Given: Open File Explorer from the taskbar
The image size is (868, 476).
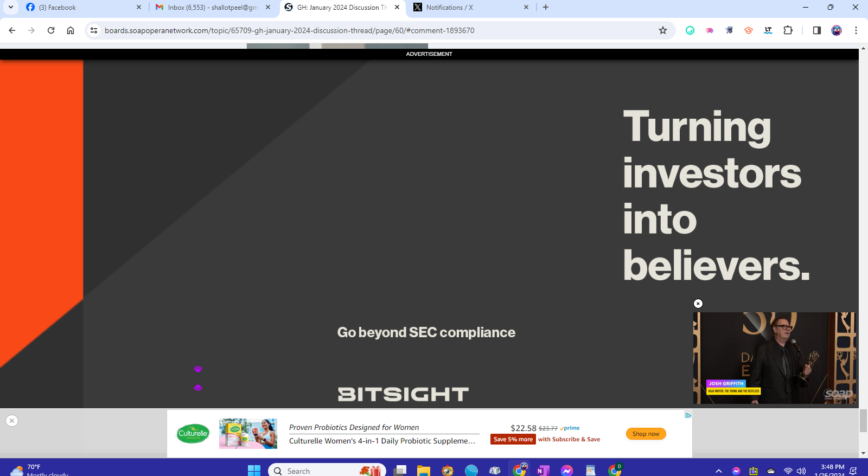Looking at the screenshot, I should pos(423,470).
